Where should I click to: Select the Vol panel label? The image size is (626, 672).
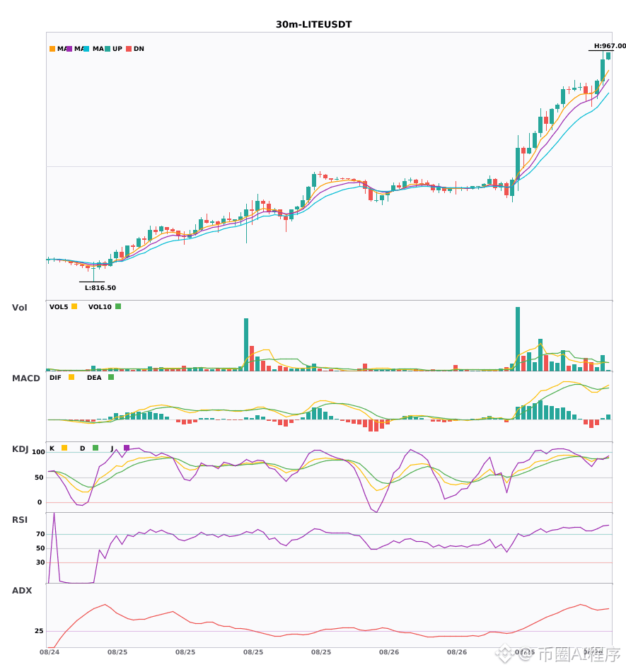pyautogui.click(x=20, y=308)
